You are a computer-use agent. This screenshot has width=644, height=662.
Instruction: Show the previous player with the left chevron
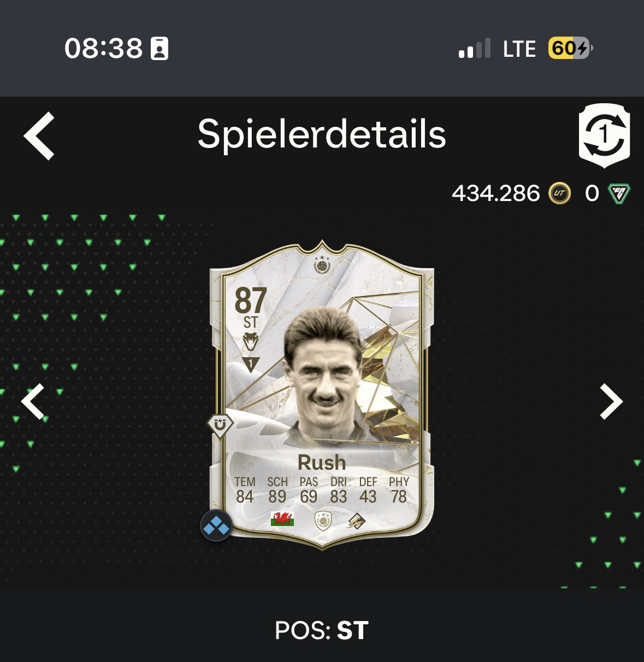click(x=32, y=401)
